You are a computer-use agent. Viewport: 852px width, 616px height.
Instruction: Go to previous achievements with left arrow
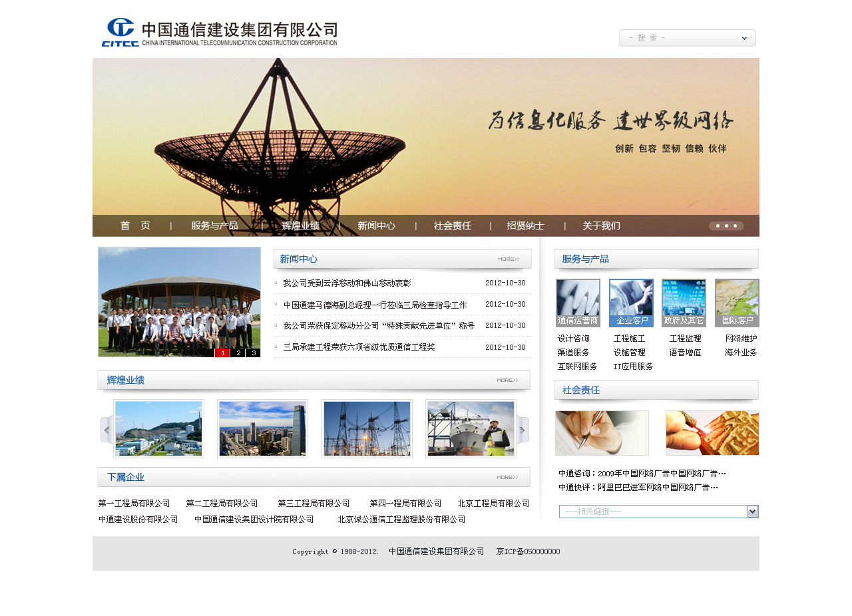[106, 430]
